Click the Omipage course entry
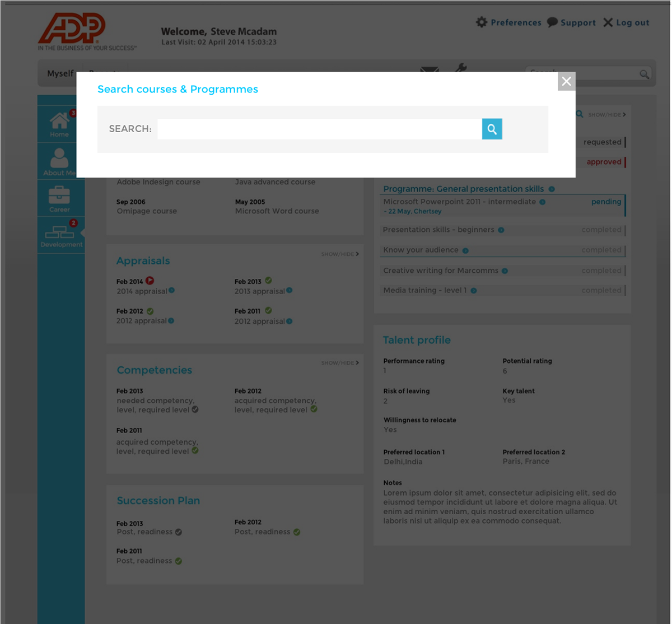Screen dimensions: 672x624 click(147, 211)
